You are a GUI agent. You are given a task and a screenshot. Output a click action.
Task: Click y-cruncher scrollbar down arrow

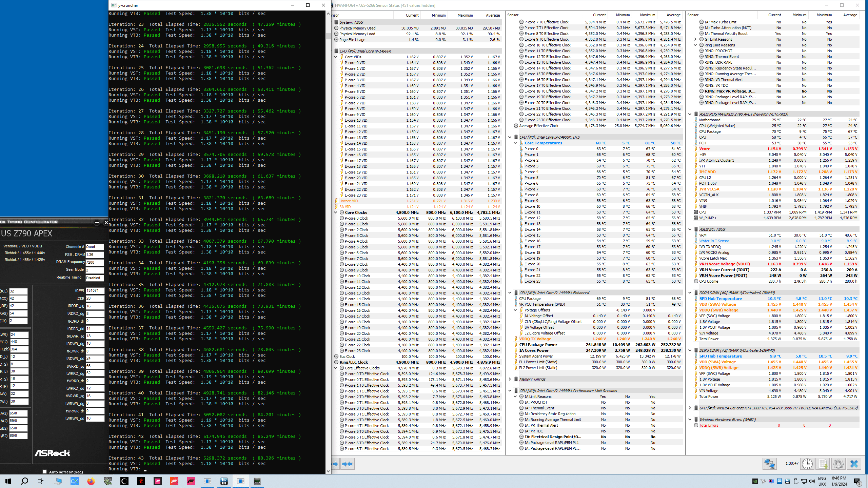point(328,471)
